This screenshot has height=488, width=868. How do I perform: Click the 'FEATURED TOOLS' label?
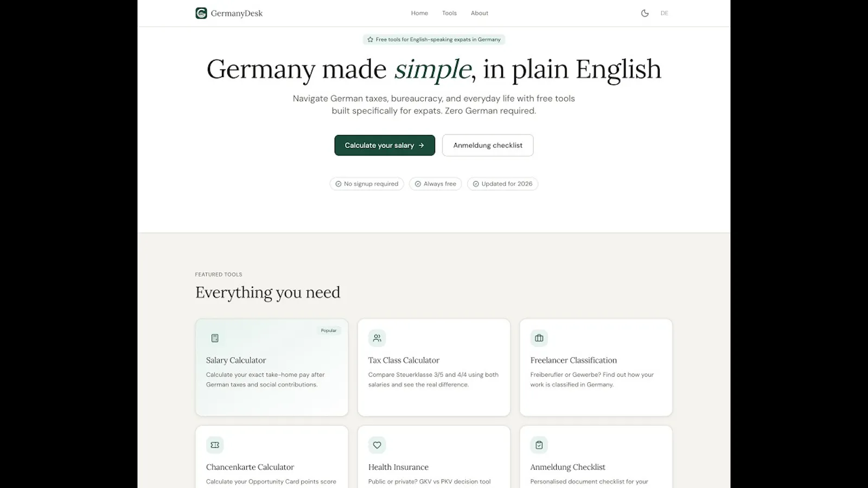[x=219, y=274]
